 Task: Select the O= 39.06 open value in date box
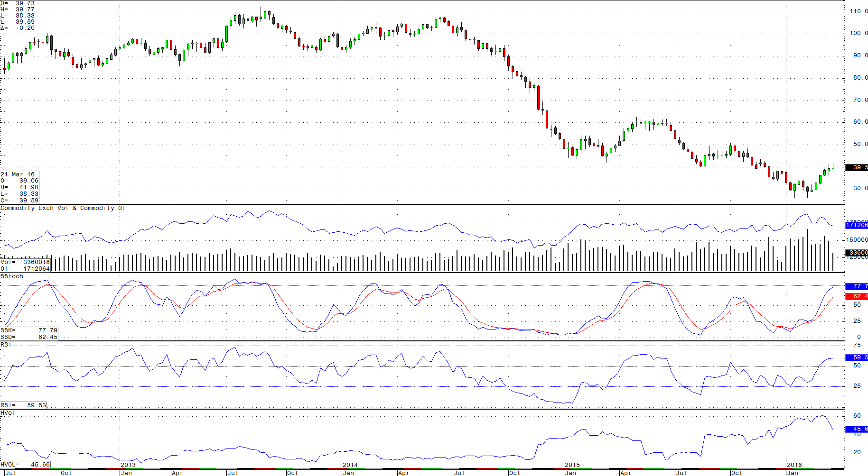pyautogui.click(x=19, y=181)
